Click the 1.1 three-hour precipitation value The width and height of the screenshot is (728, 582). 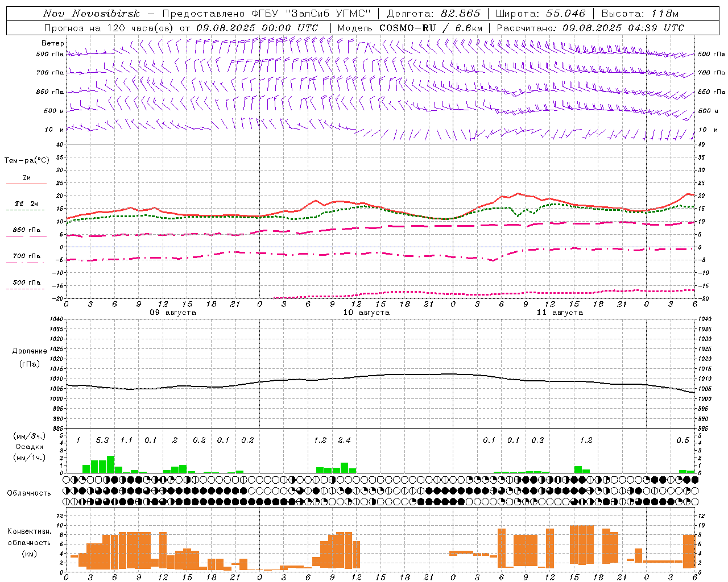[126, 440]
